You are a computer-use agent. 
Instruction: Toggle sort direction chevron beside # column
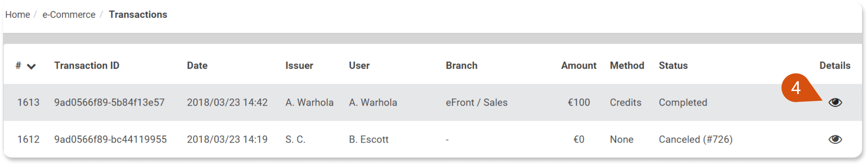(x=31, y=66)
